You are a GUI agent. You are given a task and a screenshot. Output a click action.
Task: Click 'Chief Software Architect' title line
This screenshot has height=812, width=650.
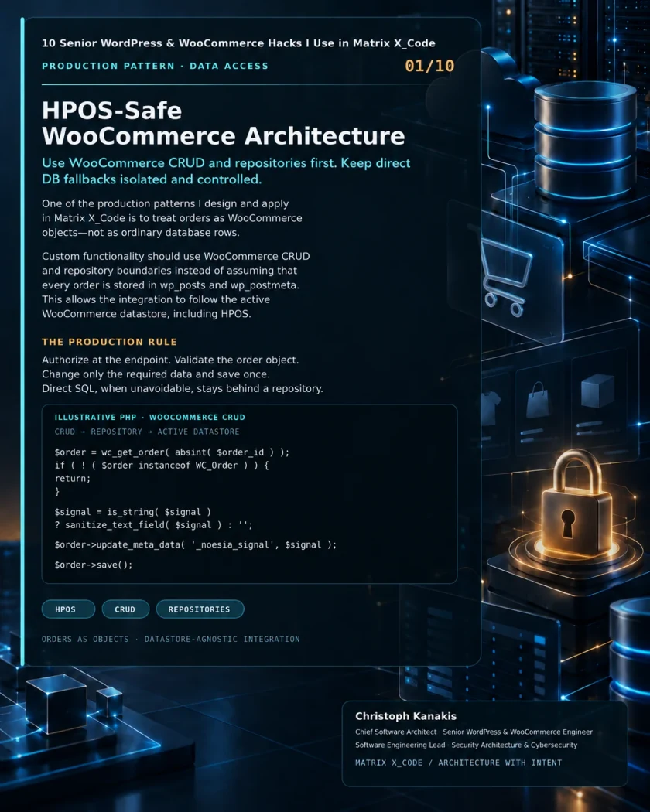tap(474, 732)
